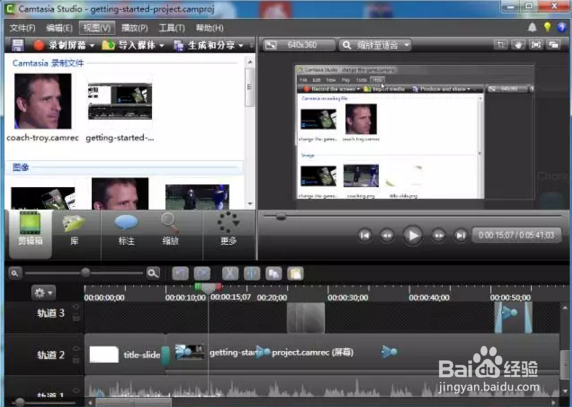Select the crop mode icon in preview toolbar
This screenshot has height=407, width=572.
click(500, 45)
